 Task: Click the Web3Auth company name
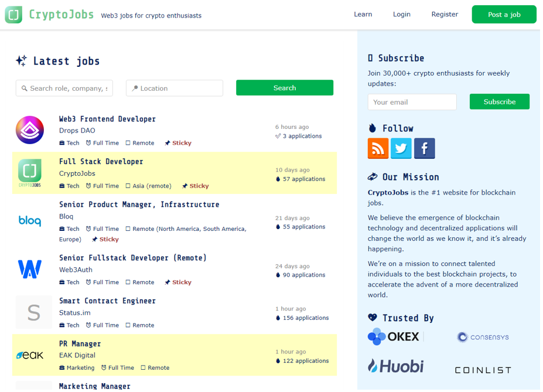(x=76, y=270)
